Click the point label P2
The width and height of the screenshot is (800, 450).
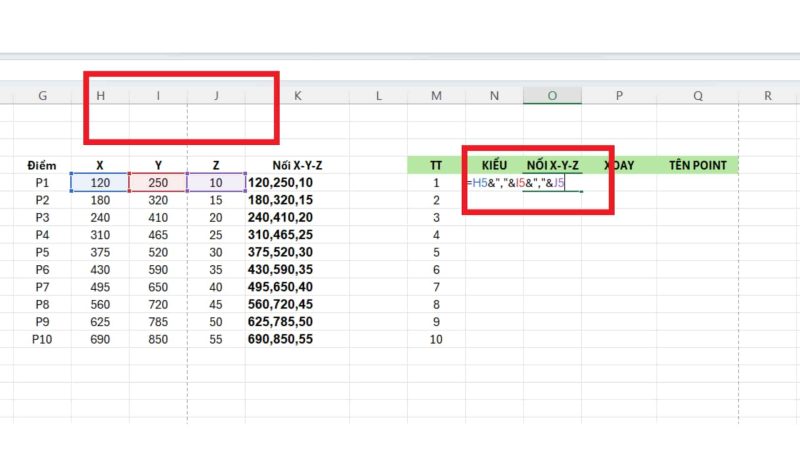42,200
